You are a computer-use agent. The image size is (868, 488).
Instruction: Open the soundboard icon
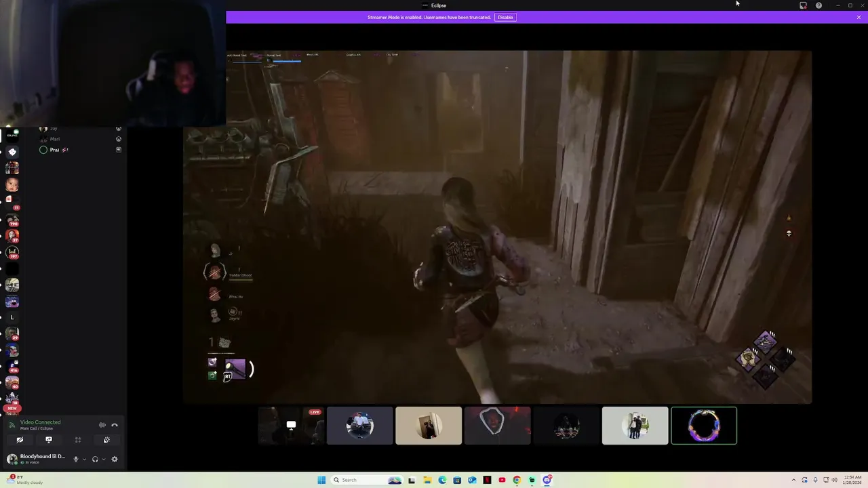(106, 440)
